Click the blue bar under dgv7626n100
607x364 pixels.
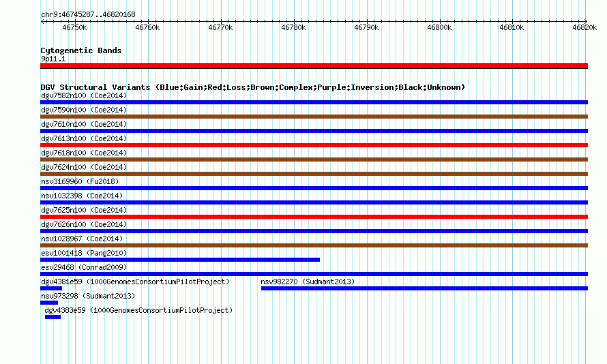point(314,231)
